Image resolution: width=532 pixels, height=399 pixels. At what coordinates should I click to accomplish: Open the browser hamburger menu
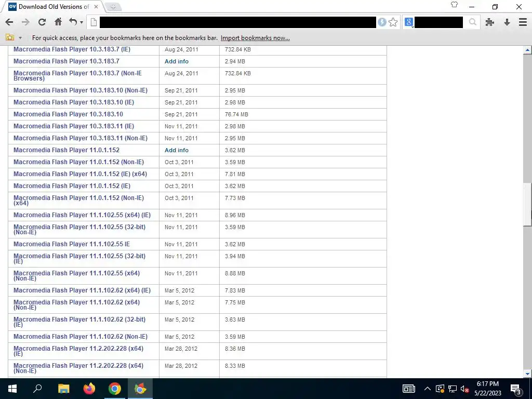pyautogui.click(x=523, y=22)
